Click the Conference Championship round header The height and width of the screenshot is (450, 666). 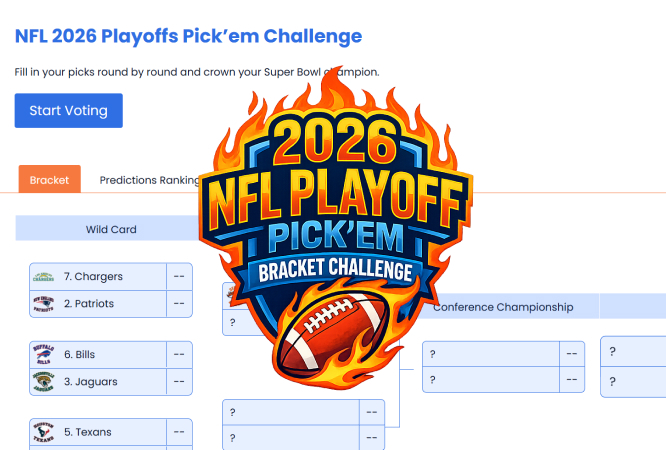coord(503,307)
